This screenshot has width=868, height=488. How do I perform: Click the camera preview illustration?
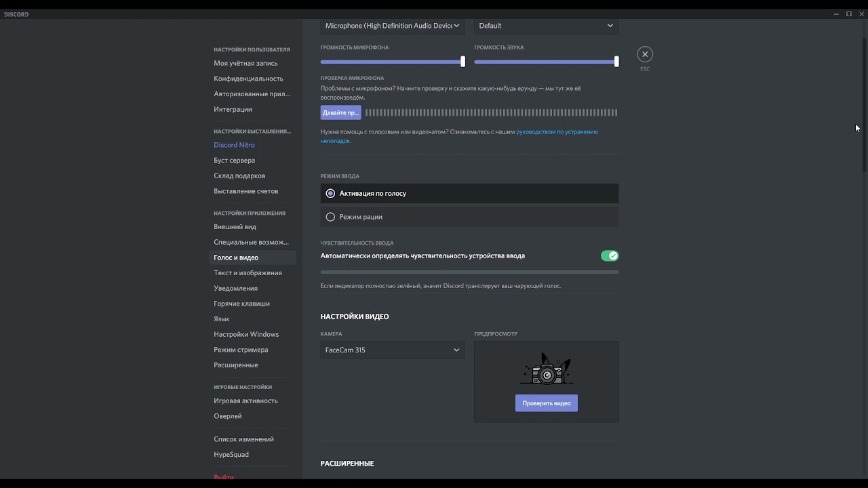[x=547, y=369]
